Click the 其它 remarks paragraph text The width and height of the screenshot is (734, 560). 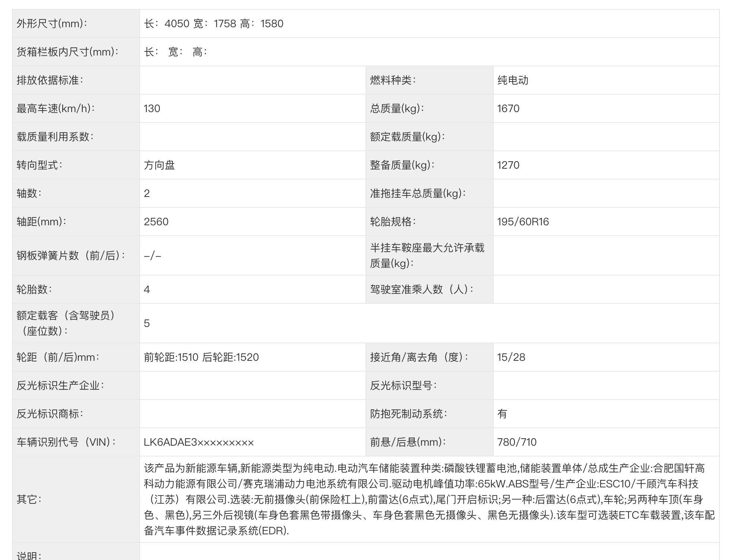pos(428,499)
